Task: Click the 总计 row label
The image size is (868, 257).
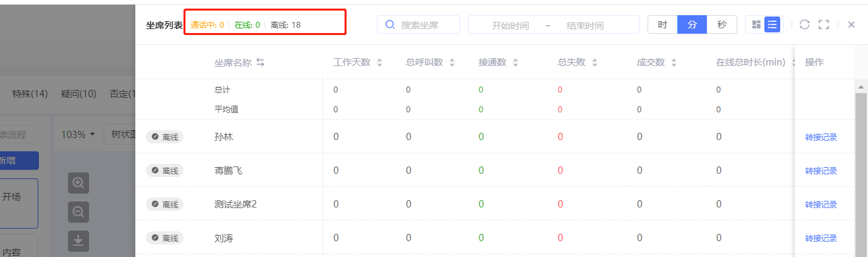Action: pyautogui.click(x=222, y=89)
